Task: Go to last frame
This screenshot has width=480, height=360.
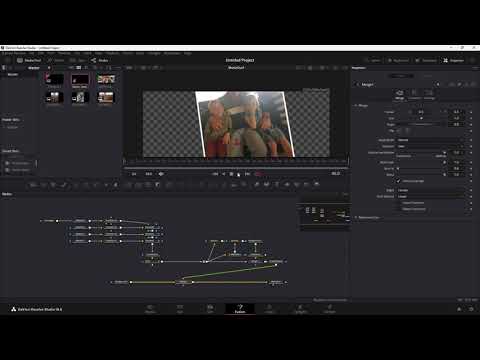Action: pyautogui.click(x=247, y=174)
